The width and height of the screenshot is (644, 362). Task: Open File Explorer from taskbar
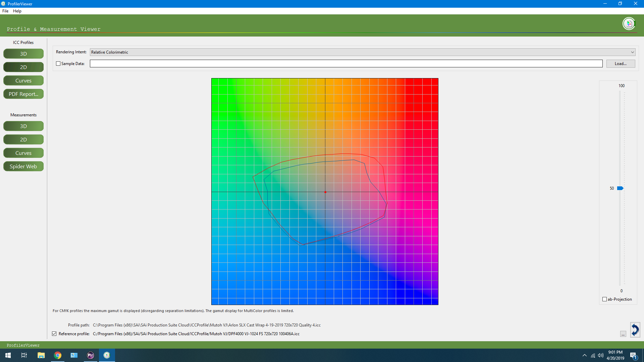41,355
